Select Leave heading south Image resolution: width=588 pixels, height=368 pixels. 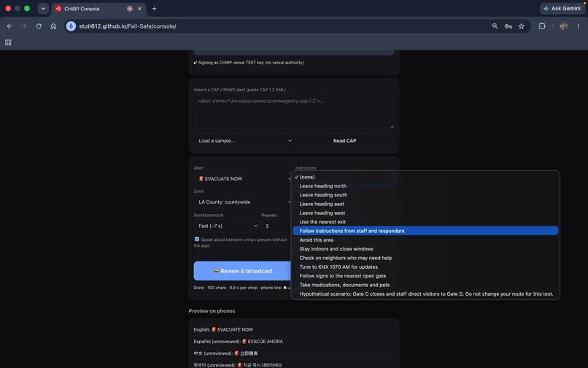coord(425,195)
